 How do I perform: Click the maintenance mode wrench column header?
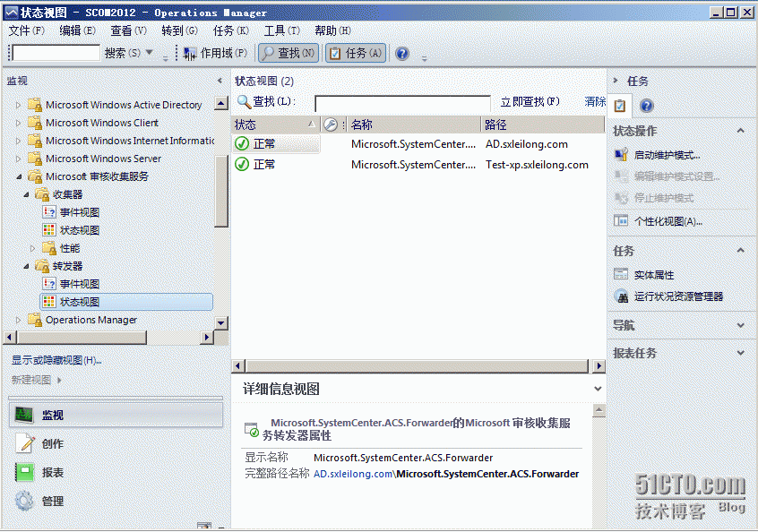click(331, 124)
